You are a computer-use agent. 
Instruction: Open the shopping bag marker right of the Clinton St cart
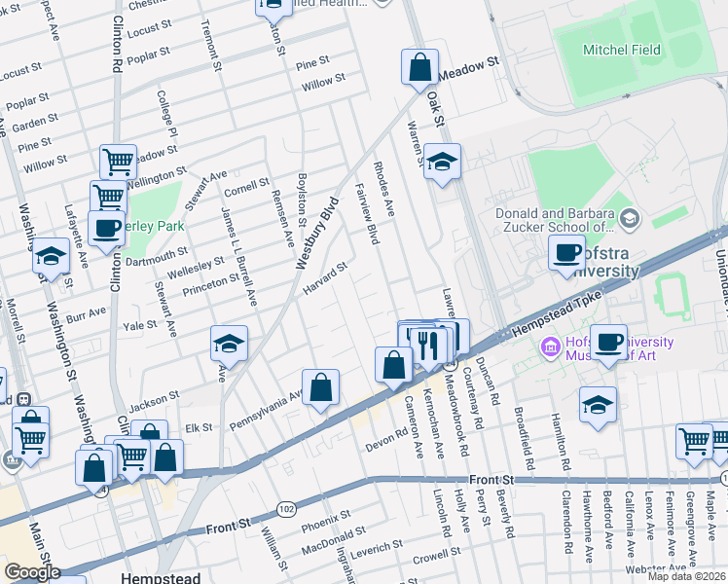(165, 458)
